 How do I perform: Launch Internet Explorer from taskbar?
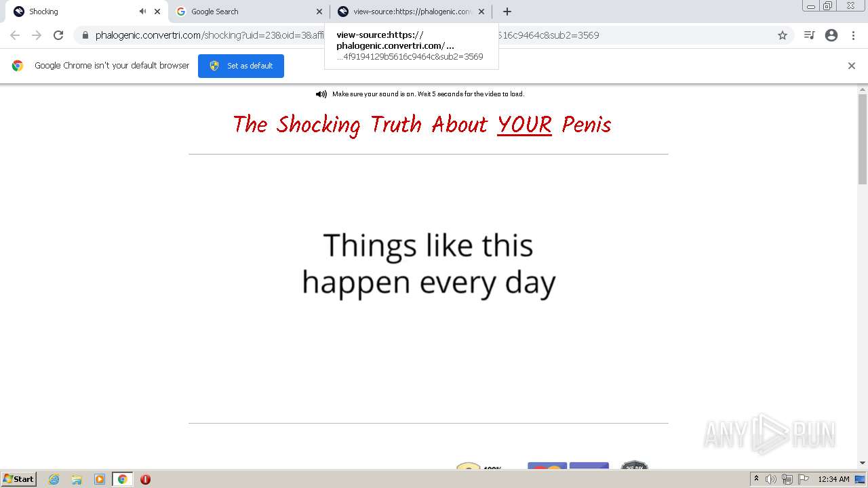coord(54,479)
